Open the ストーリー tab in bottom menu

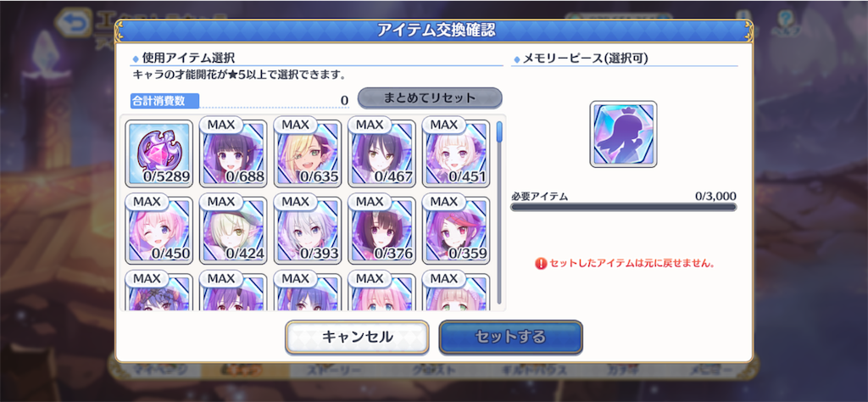(x=334, y=370)
